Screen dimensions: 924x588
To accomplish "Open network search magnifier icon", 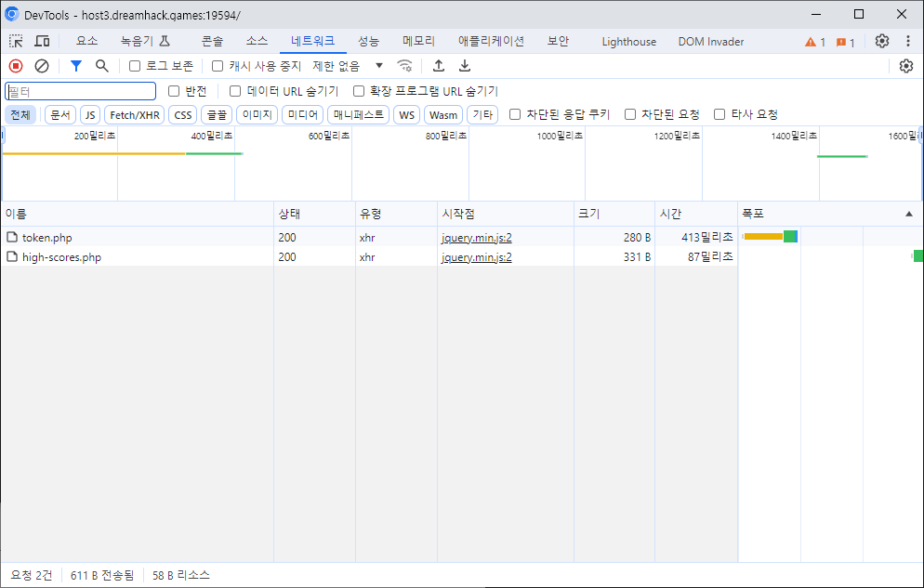I will 102,66.
